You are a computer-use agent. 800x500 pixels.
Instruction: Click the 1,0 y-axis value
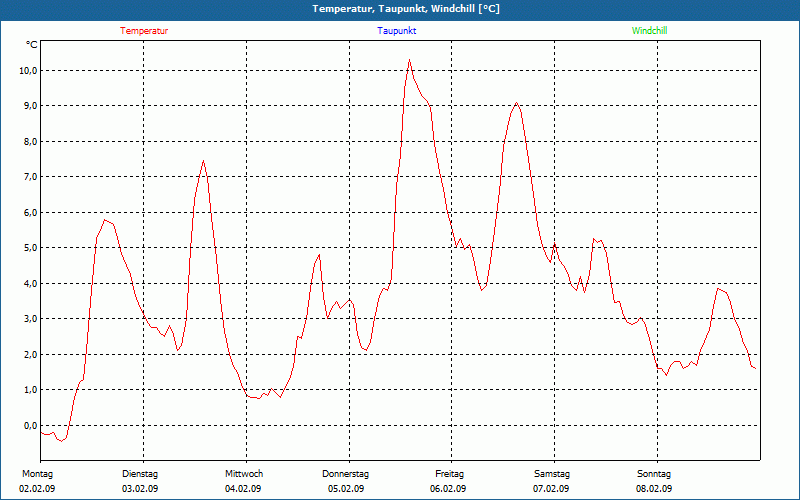tap(30, 389)
